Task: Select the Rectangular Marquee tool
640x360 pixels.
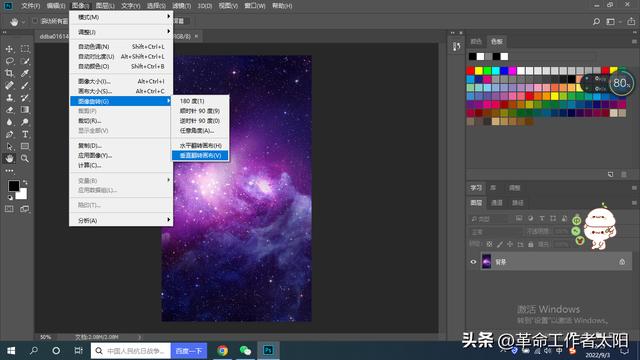Action: pos(25,49)
